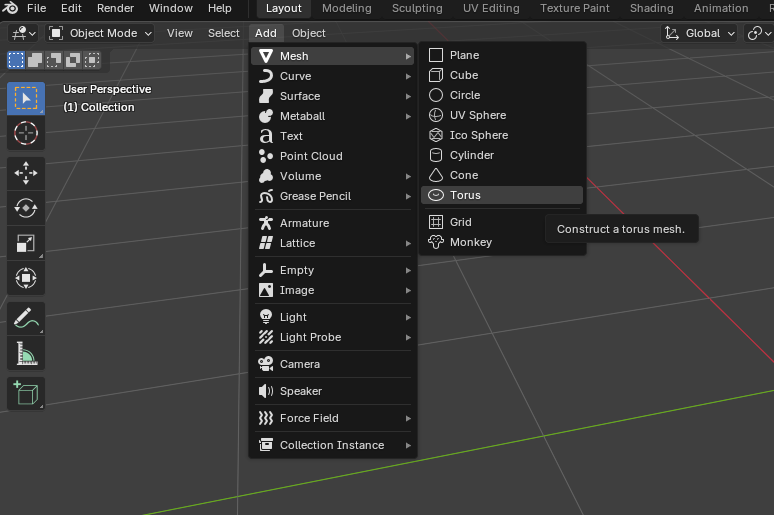
Task: Set selection mode to intersect
Action: [92, 60]
